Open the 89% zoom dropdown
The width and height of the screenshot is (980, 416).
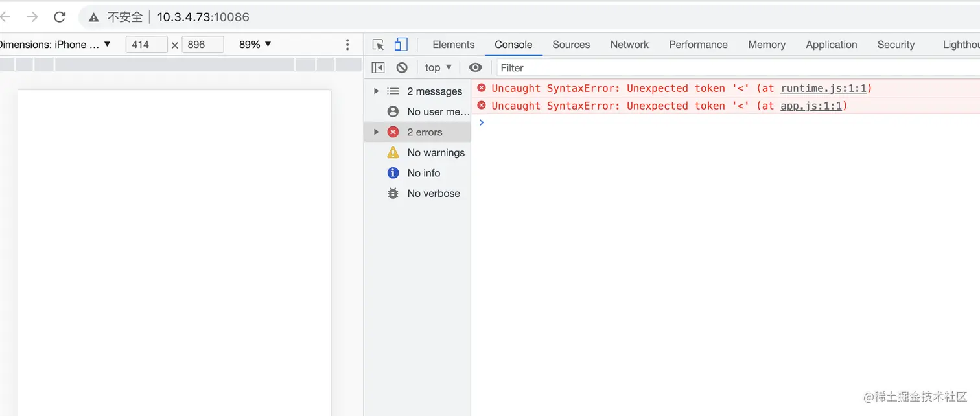pos(255,45)
